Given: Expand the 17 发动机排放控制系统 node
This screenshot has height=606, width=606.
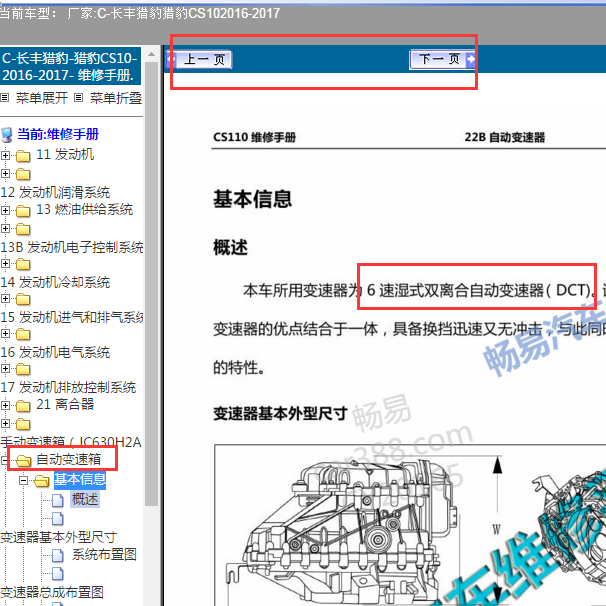Looking at the screenshot, I should pos(5,369).
